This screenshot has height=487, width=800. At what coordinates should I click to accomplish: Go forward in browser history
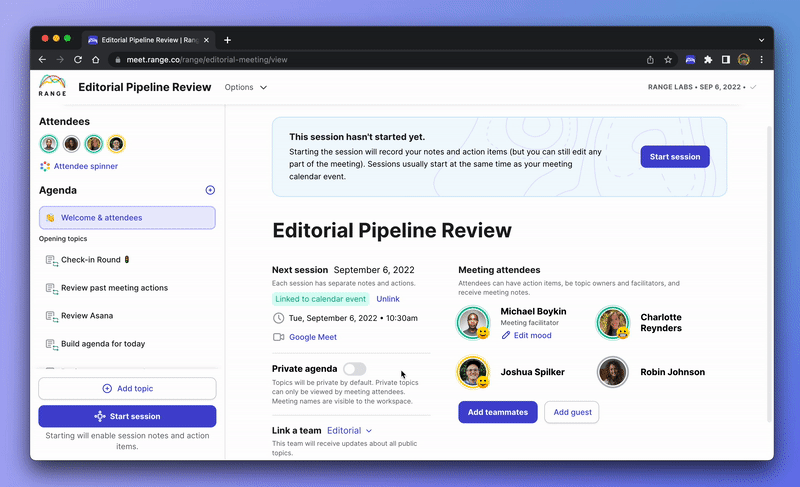tap(60, 60)
